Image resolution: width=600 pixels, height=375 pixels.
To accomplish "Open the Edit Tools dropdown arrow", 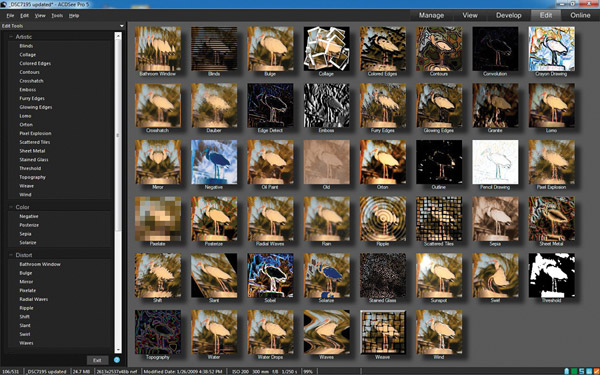I will point(122,26).
